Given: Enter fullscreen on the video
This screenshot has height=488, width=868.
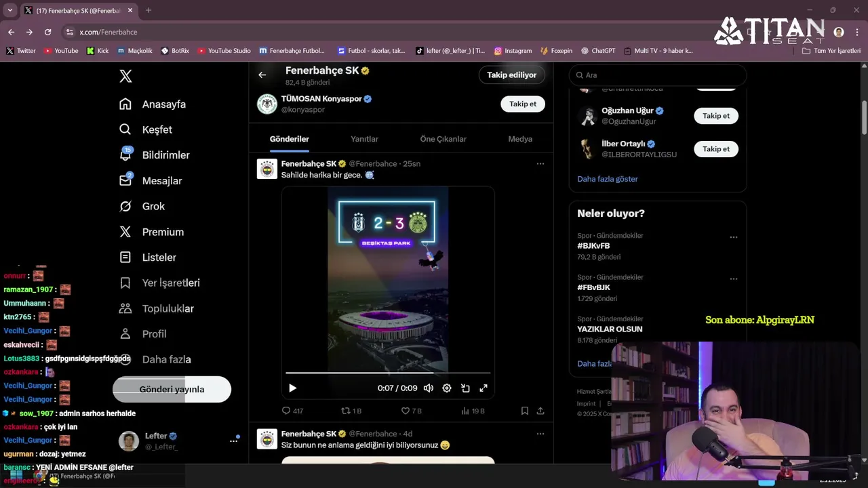Looking at the screenshot, I should tap(484, 388).
